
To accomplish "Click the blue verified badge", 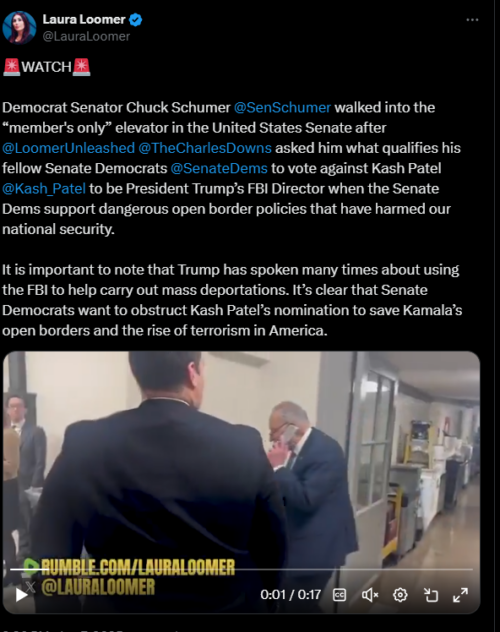I will [135, 19].
